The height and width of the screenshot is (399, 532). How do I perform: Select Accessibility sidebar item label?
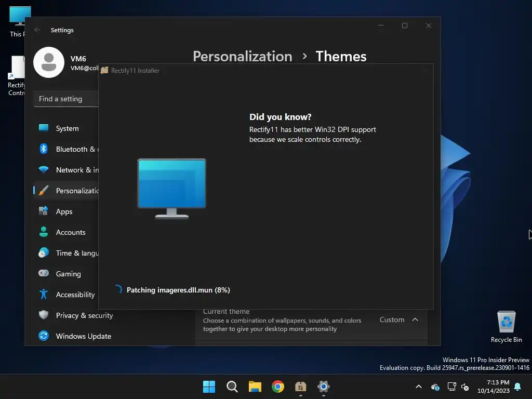pos(75,295)
